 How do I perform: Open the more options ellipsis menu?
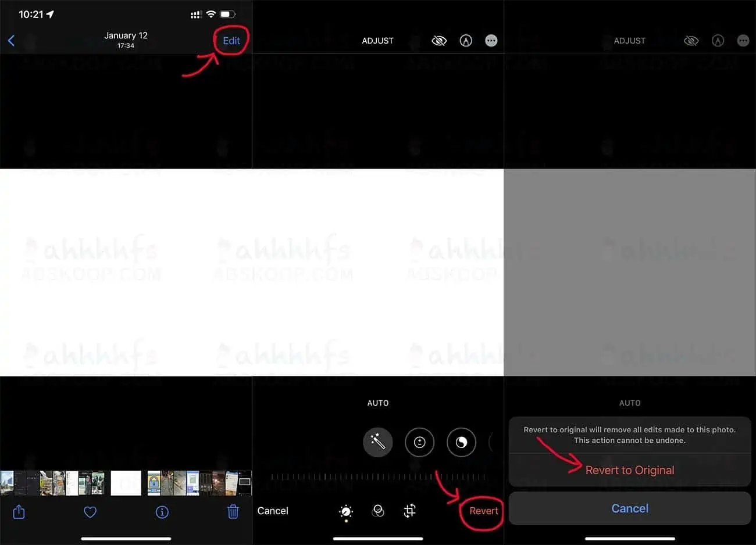pos(491,41)
